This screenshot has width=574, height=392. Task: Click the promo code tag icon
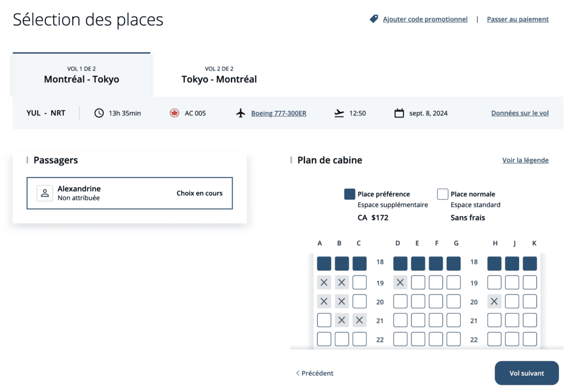click(x=374, y=19)
